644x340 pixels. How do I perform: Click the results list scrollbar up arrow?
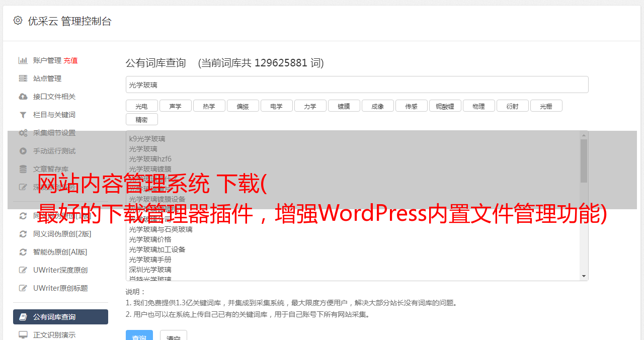pos(584,135)
